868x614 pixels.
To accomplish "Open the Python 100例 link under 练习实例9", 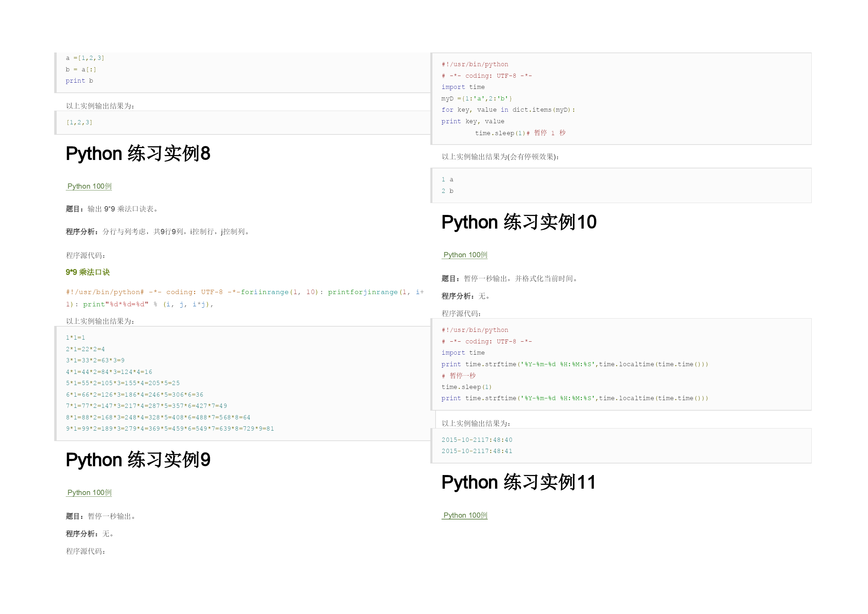I will point(89,492).
